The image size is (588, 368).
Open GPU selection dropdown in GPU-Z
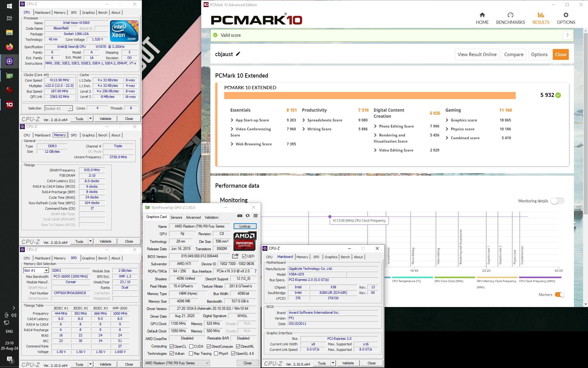point(177,363)
